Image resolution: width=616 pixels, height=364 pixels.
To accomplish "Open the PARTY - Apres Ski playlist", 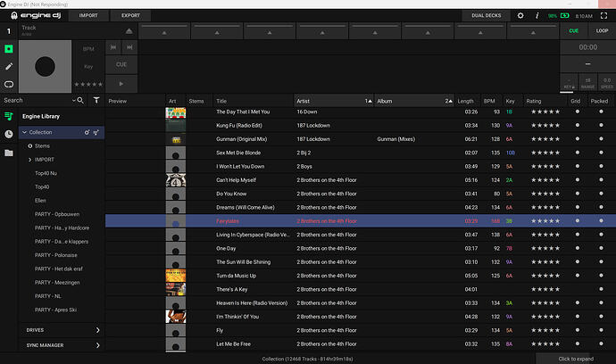I will (55, 310).
